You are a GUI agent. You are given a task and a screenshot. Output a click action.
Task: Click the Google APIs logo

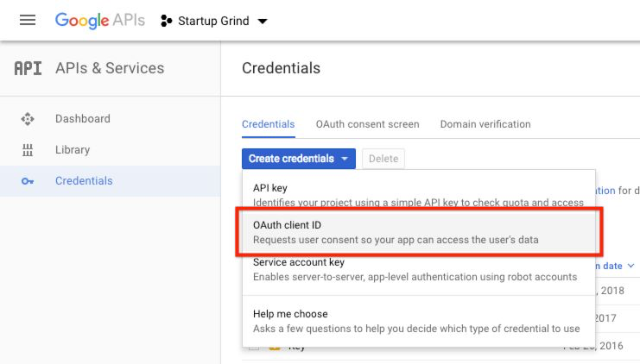(x=99, y=20)
